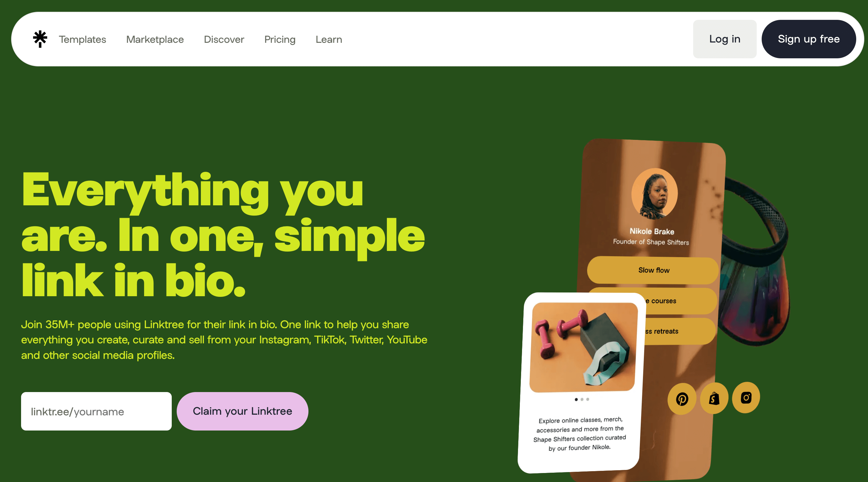
Task: Click the linktr.ee/yourname input field
Action: pyautogui.click(x=96, y=411)
